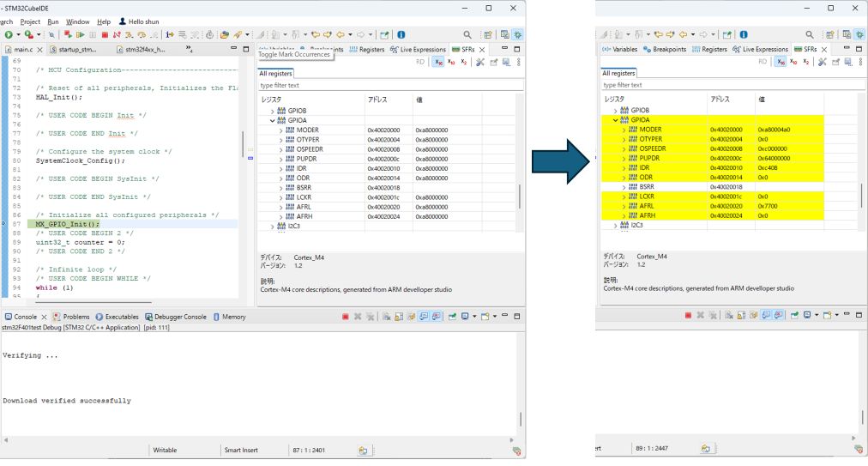868x466 pixels.
Task: Expand the yellow MODER register in right window
Action: click(624, 130)
